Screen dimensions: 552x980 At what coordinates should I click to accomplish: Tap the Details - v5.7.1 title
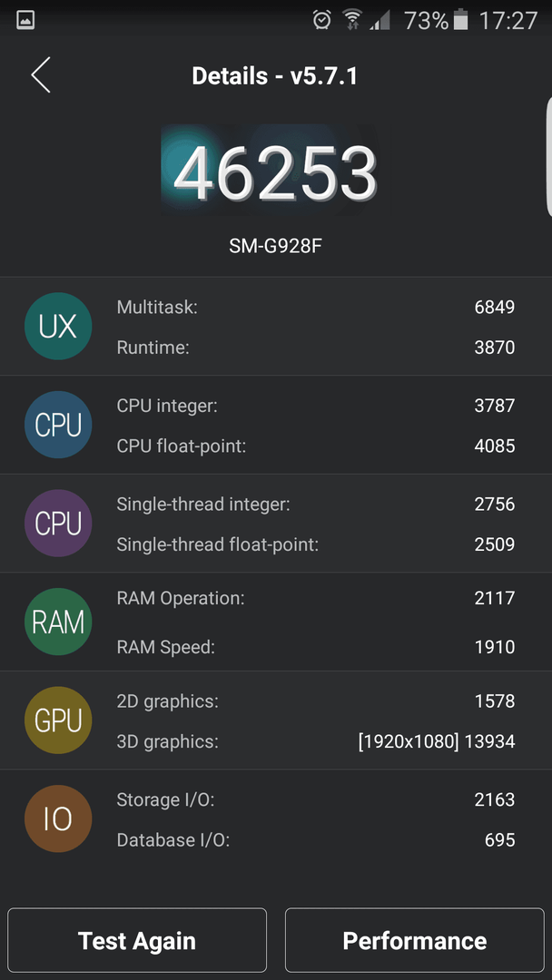tap(275, 76)
